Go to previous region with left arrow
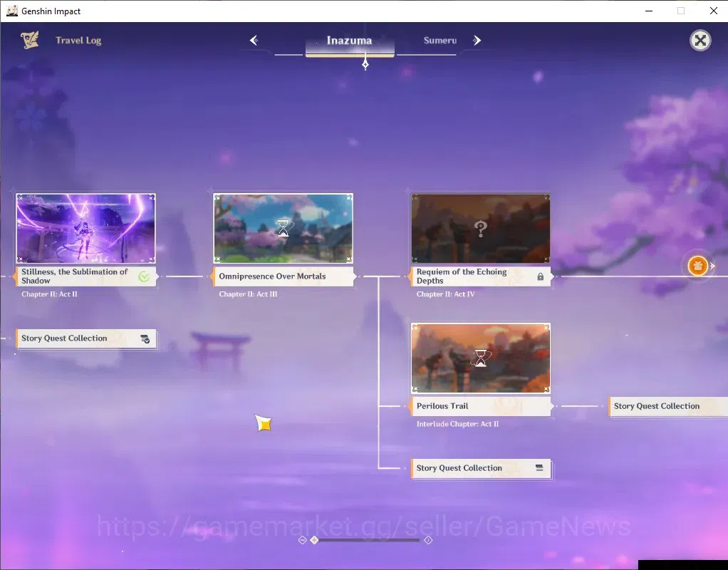Image resolution: width=728 pixels, height=570 pixels. coord(254,41)
